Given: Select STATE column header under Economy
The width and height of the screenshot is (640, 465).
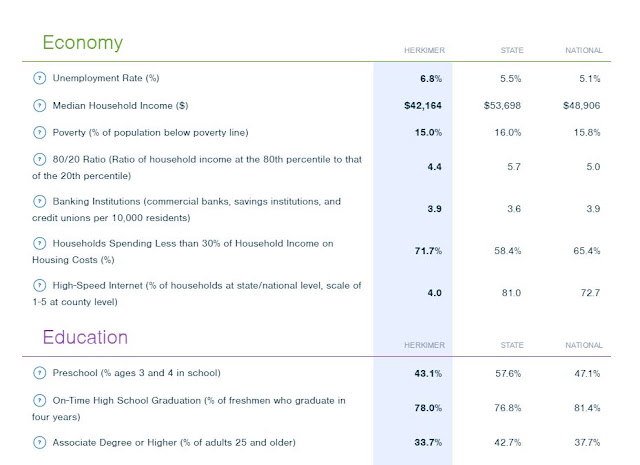Looking at the screenshot, I should (512, 50).
